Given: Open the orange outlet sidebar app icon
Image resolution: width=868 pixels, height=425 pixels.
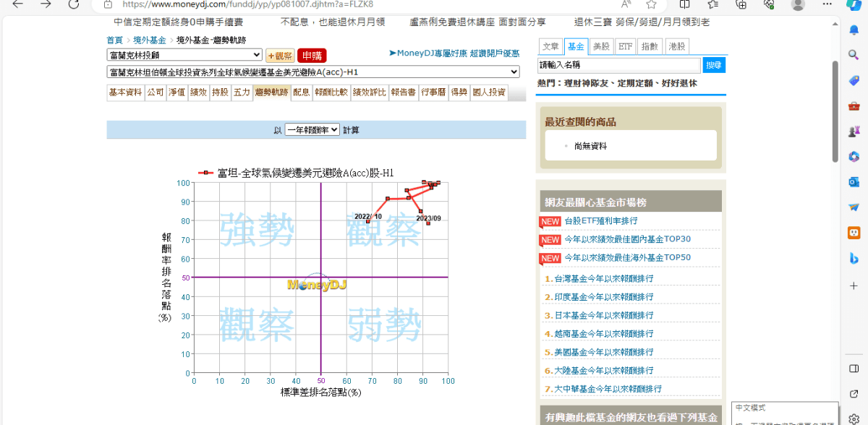Looking at the screenshot, I should [854, 233].
